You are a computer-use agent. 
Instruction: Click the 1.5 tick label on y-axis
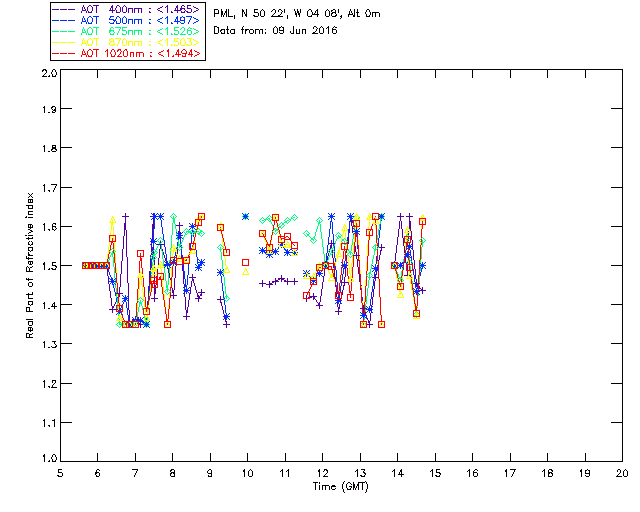click(47, 268)
